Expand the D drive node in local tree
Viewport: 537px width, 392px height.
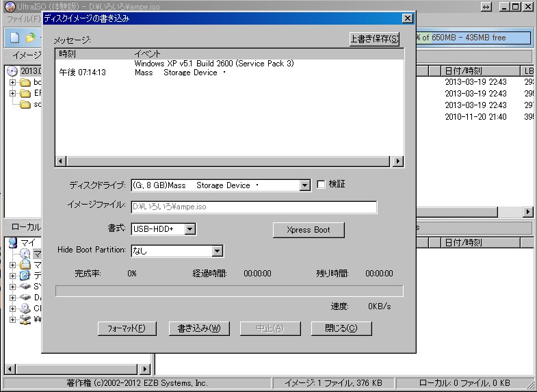coord(13,298)
